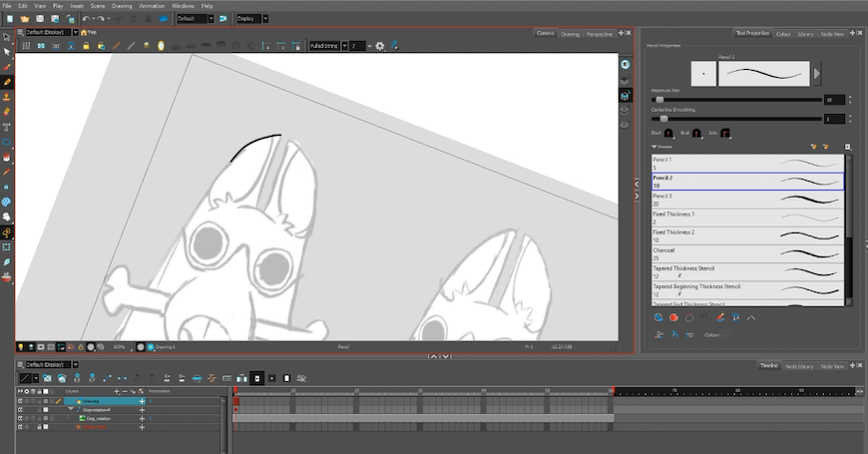
Task: Collapse the Dog-rotation-P peg layer
Action: pyautogui.click(x=71, y=410)
